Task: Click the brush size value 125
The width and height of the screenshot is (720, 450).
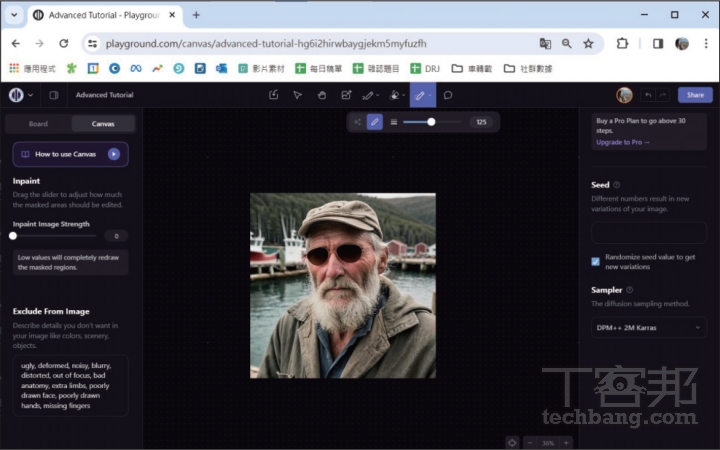Action: (481, 122)
